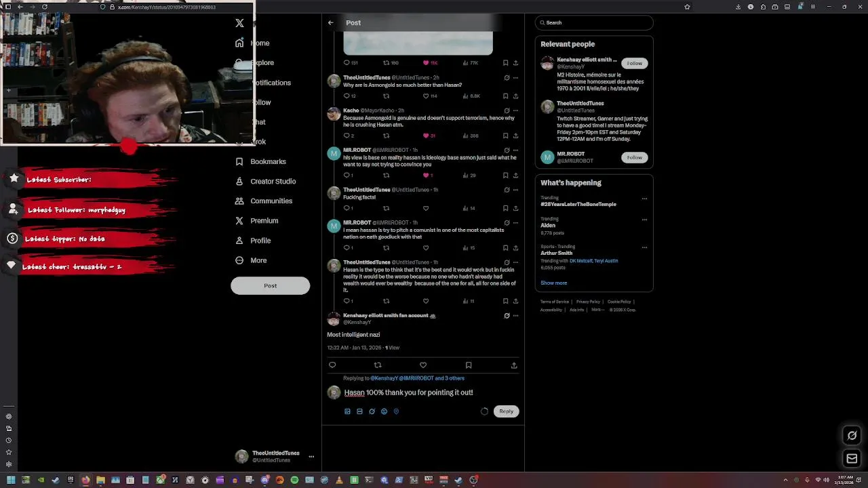The height and width of the screenshot is (488, 868).
Task: Open Creator Studio in the sidebar
Action: 265,181
